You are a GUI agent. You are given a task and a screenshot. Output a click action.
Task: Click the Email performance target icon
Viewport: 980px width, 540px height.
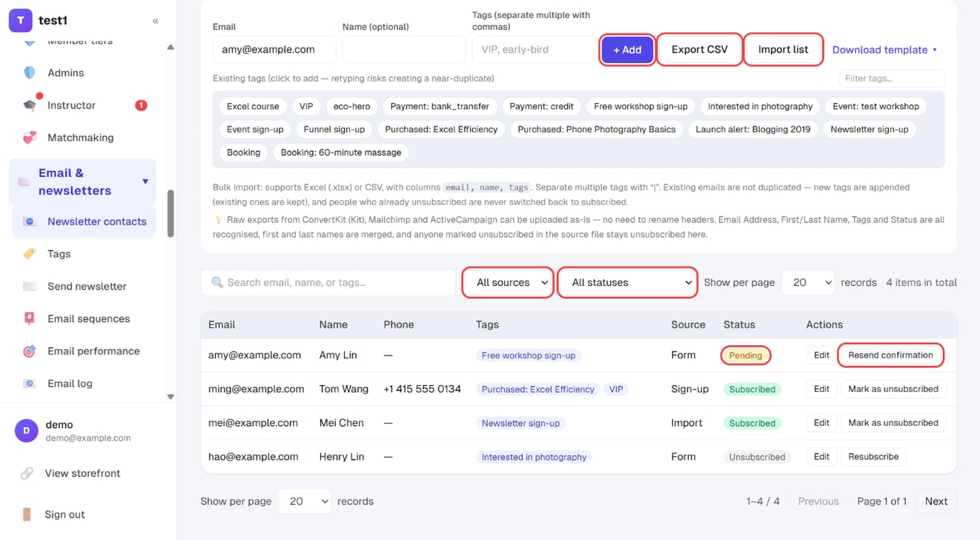click(29, 351)
